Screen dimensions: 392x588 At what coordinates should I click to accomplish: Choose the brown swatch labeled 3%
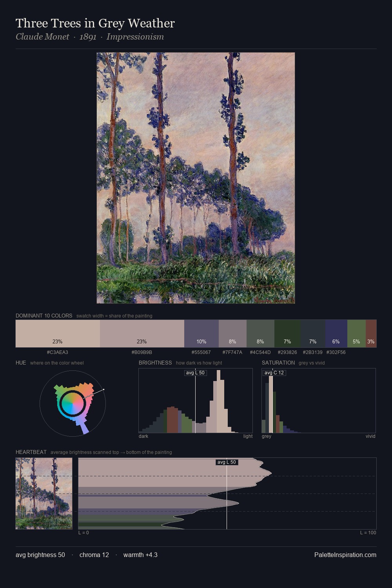(x=371, y=334)
